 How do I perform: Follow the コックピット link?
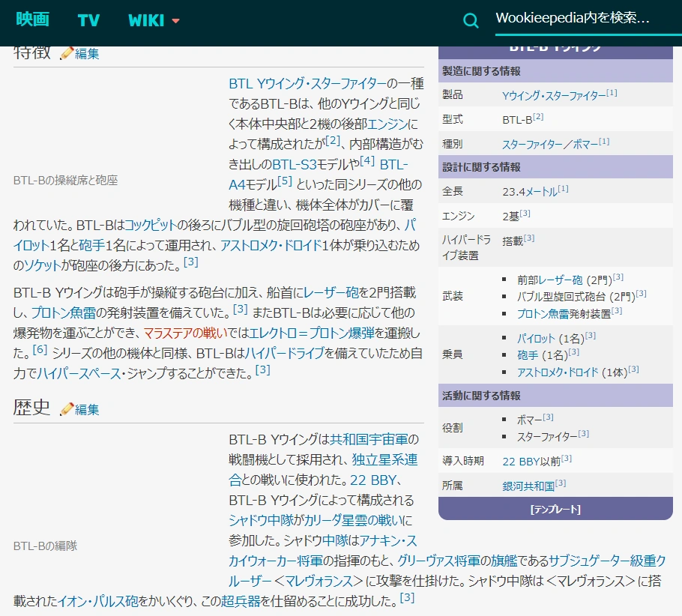(151, 225)
